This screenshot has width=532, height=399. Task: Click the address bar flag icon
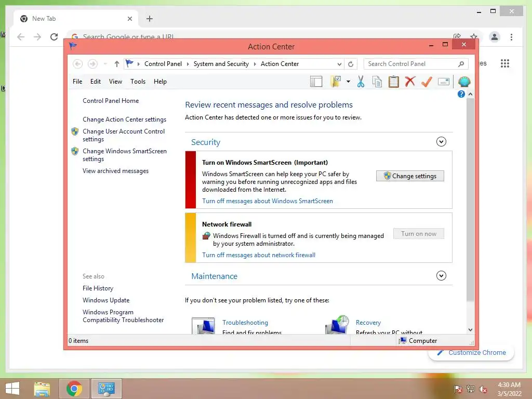click(x=129, y=63)
